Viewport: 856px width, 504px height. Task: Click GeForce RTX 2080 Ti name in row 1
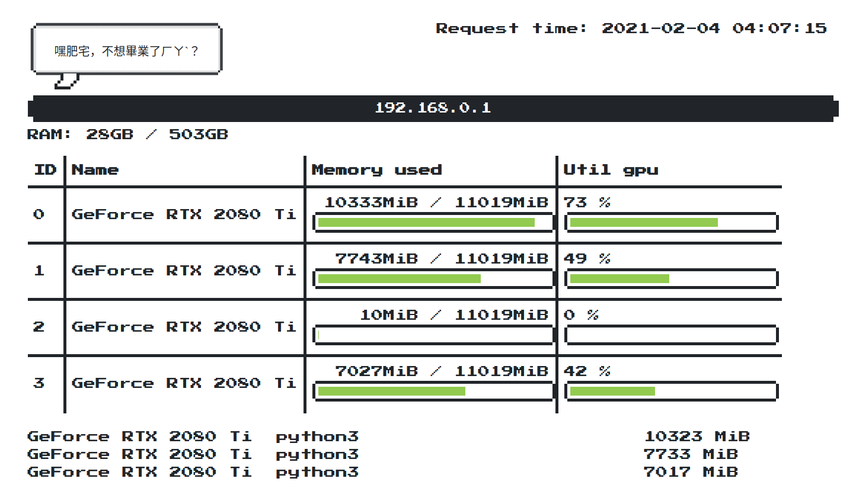click(184, 271)
